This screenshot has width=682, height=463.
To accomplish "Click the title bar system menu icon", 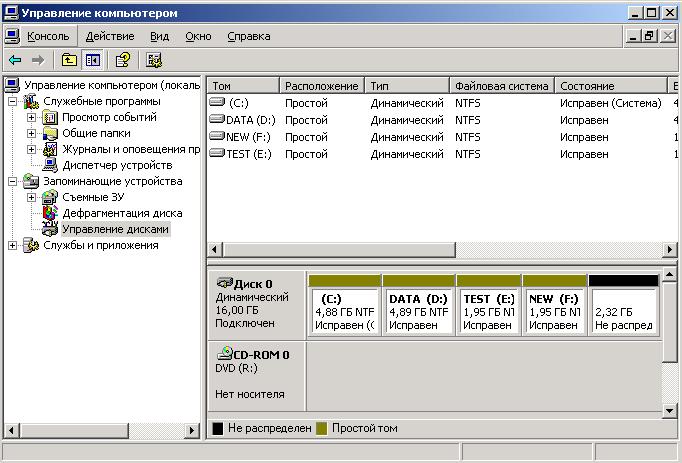I will pos(11,13).
